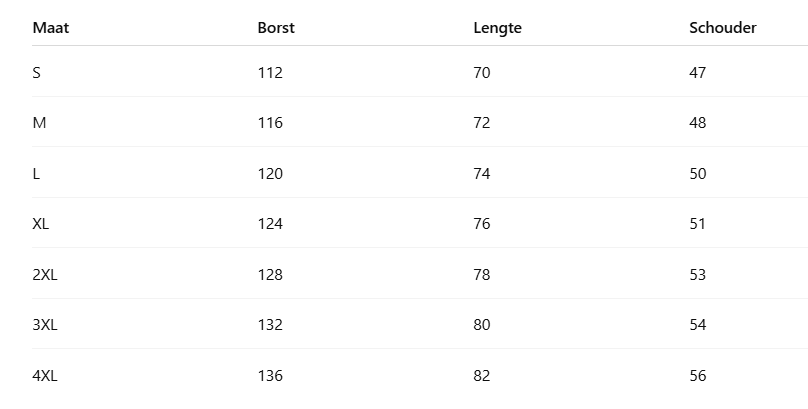The height and width of the screenshot is (409, 808).
Task: Click Lengte value 82
Action: tap(482, 376)
